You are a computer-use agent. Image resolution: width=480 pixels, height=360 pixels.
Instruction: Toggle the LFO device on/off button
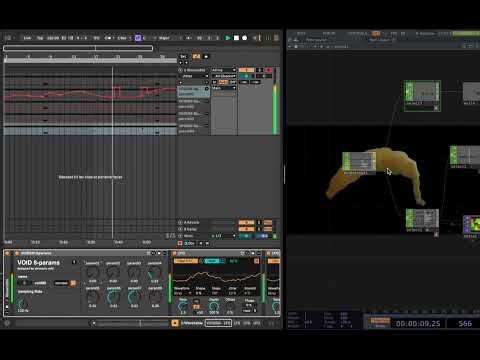click(175, 253)
